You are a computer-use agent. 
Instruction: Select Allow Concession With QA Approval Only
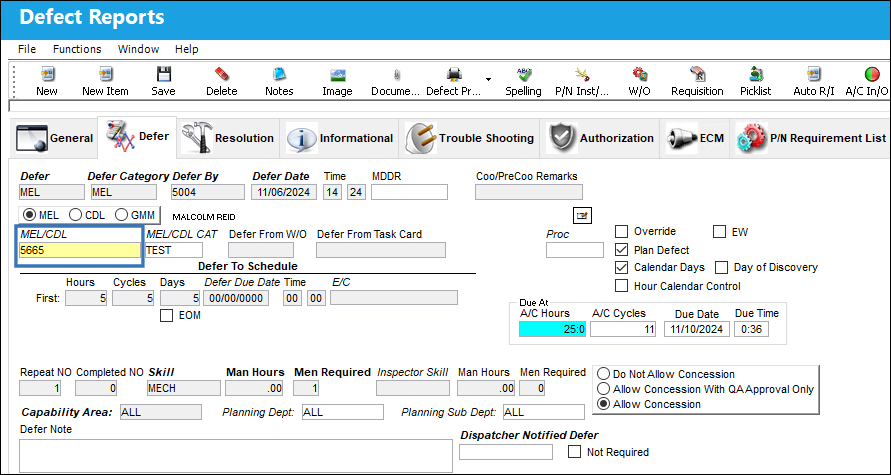(604, 389)
